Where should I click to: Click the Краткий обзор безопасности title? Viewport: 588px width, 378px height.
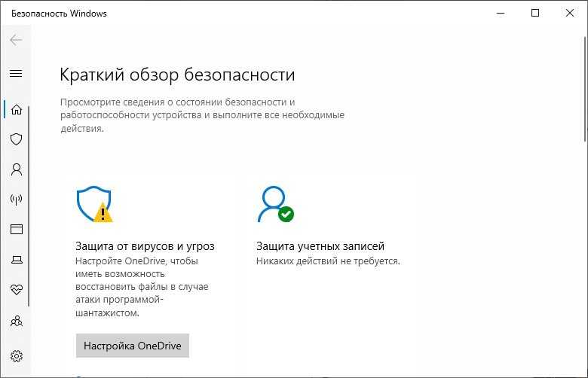[x=177, y=75]
